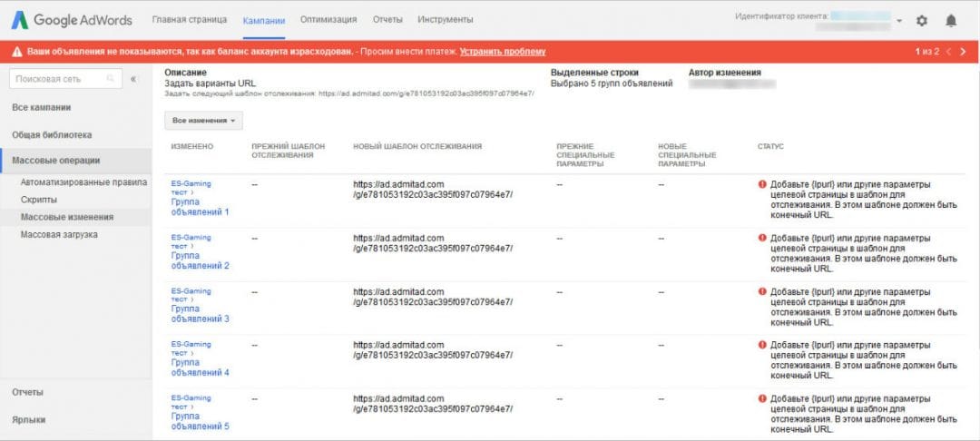The image size is (980, 441).
Task: Click error icon for Группа объявлений 5 status
Action: tap(762, 398)
